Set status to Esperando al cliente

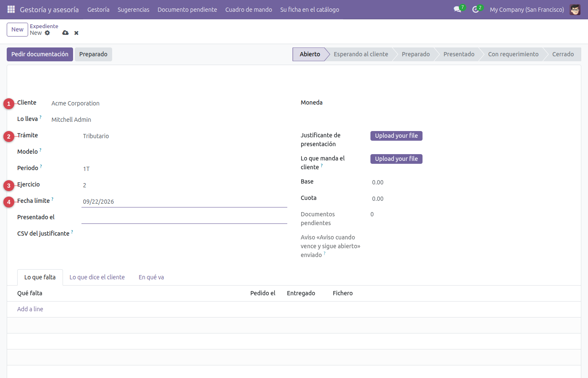(x=361, y=54)
